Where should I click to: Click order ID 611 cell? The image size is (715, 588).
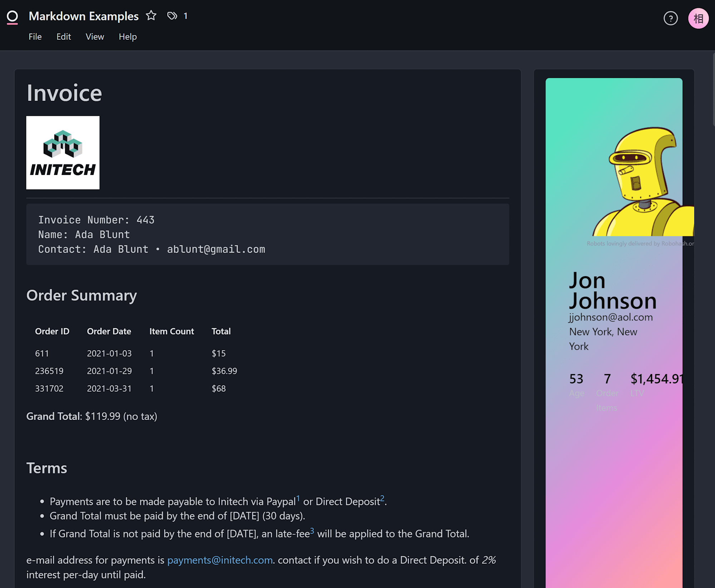(x=42, y=353)
